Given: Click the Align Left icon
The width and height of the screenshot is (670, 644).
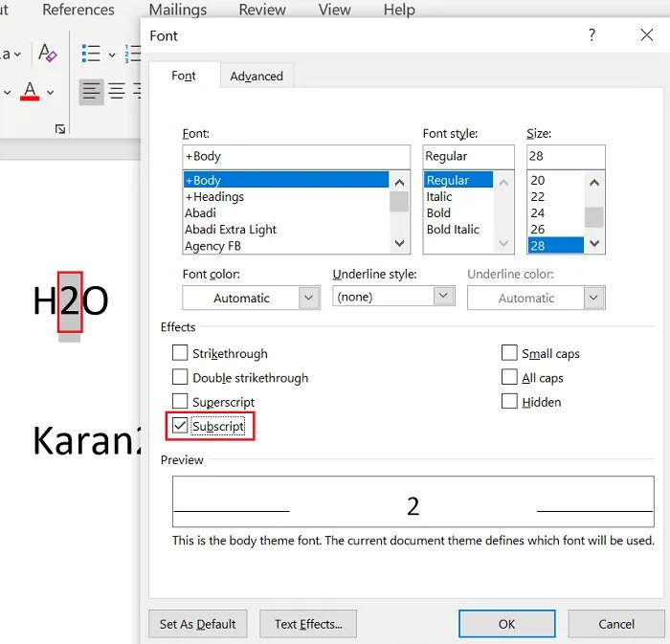Looking at the screenshot, I should pyautogui.click(x=92, y=92).
